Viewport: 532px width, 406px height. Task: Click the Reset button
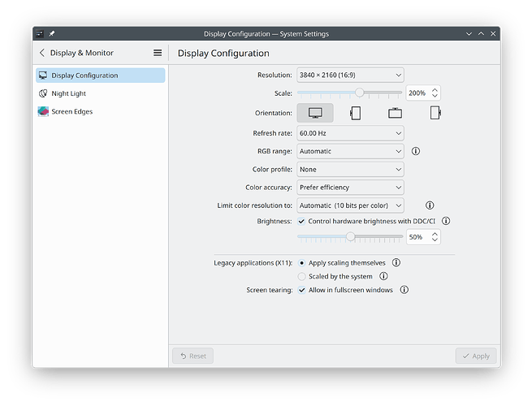point(192,356)
